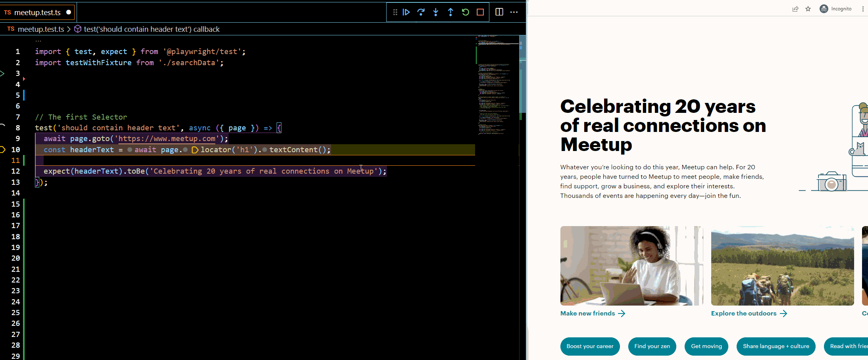Click the test callback breadcrumb item
The height and width of the screenshot is (360, 868).
(x=152, y=29)
